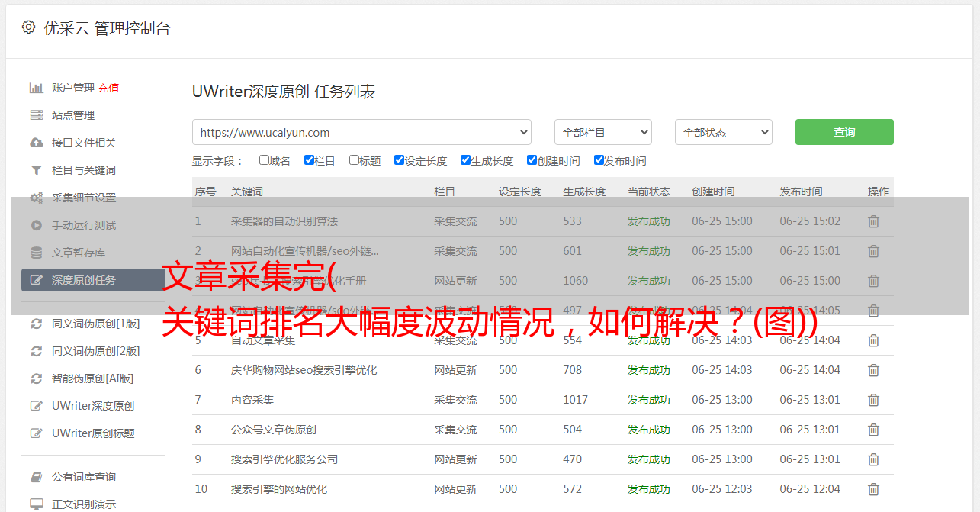Screen dimensions: 980x512
Task: Click the red 充值 link
Action: (x=108, y=88)
